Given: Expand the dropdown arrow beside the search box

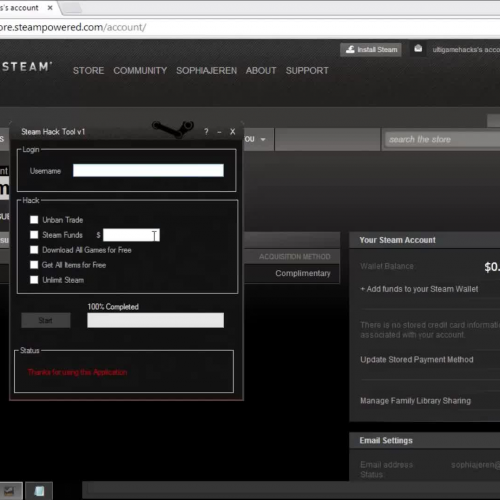Looking at the screenshot, I should 263,139.
